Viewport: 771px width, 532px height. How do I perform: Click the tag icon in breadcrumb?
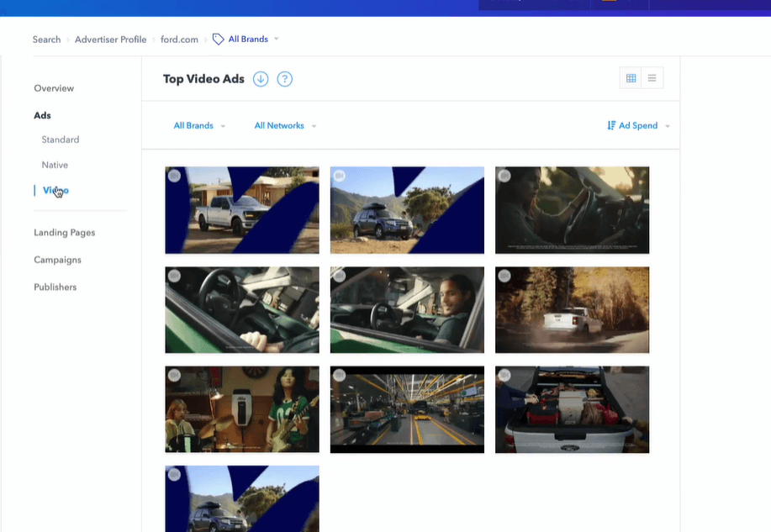tap(218, 40)
